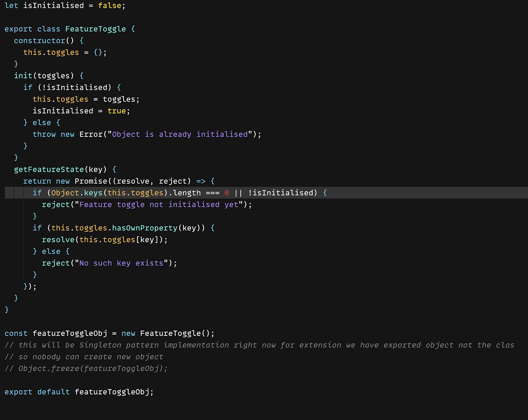Click the featureToggleObj constant declaration
This screenshot has width=528, height=420.
70,333
